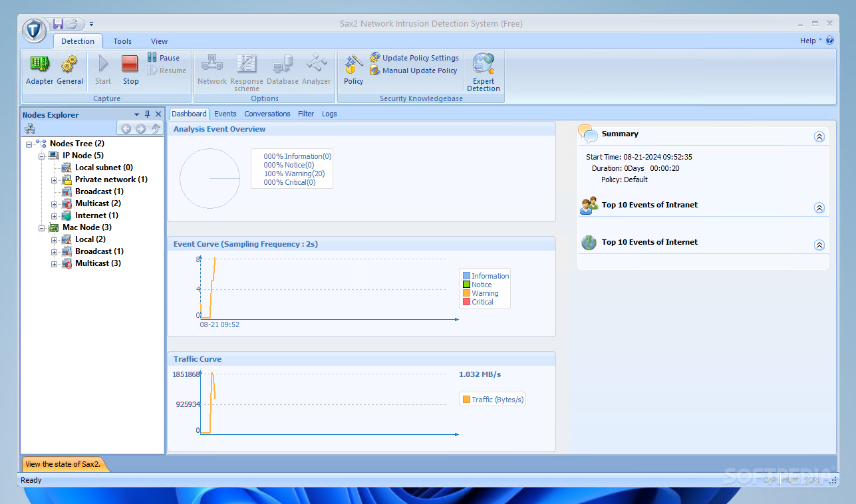
Task: Select the Notice legend swatch
Action: click(466, 285)
